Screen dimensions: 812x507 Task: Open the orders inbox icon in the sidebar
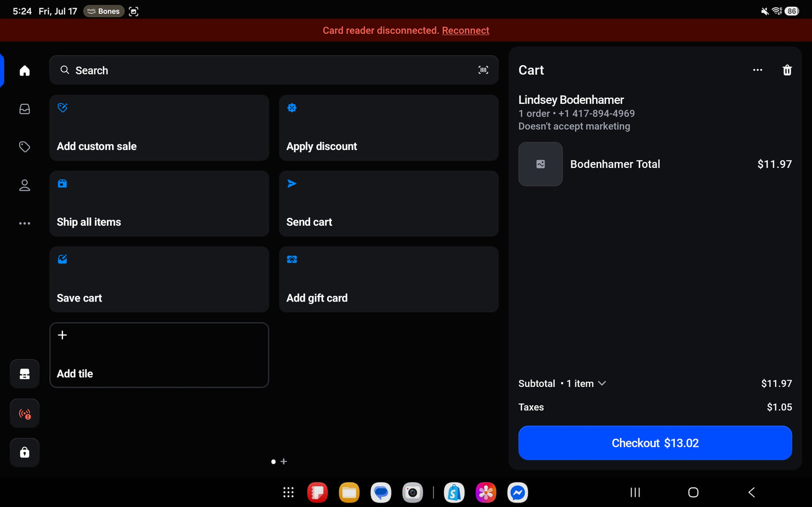(x=25, y=109)
